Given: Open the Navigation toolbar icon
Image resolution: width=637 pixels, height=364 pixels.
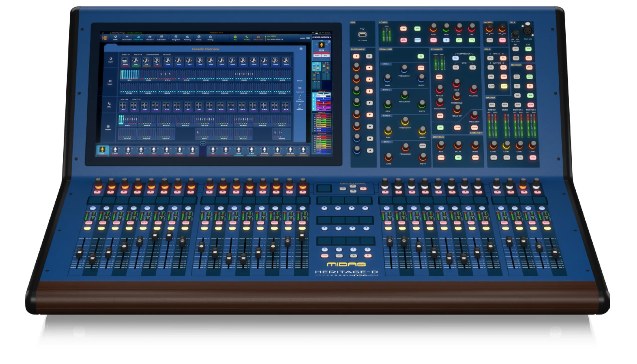Looking at the screenshot, I should pyautogui.click(x=176, y=38).
